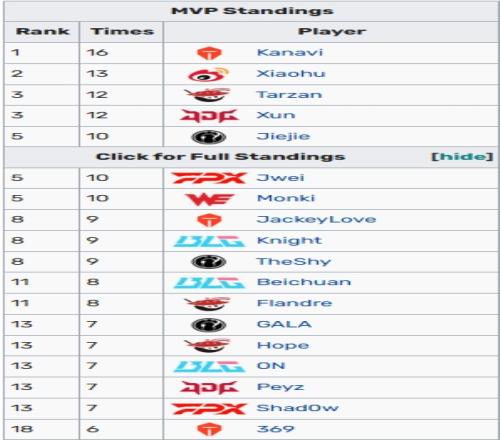Viewport: 500px width, 440px height.
Task: Open the Peyz player link
Action: pyautogui.click(x=280, y=387)
